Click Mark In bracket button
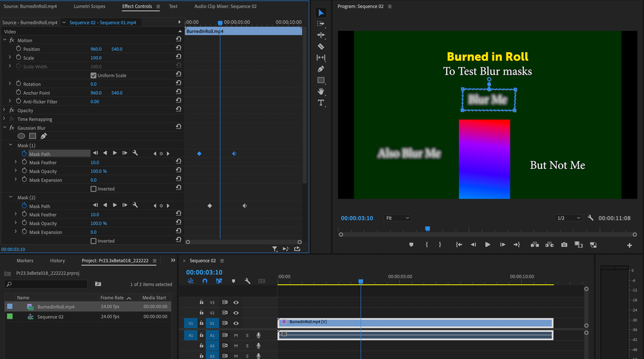644x359 pixels. 427,244
